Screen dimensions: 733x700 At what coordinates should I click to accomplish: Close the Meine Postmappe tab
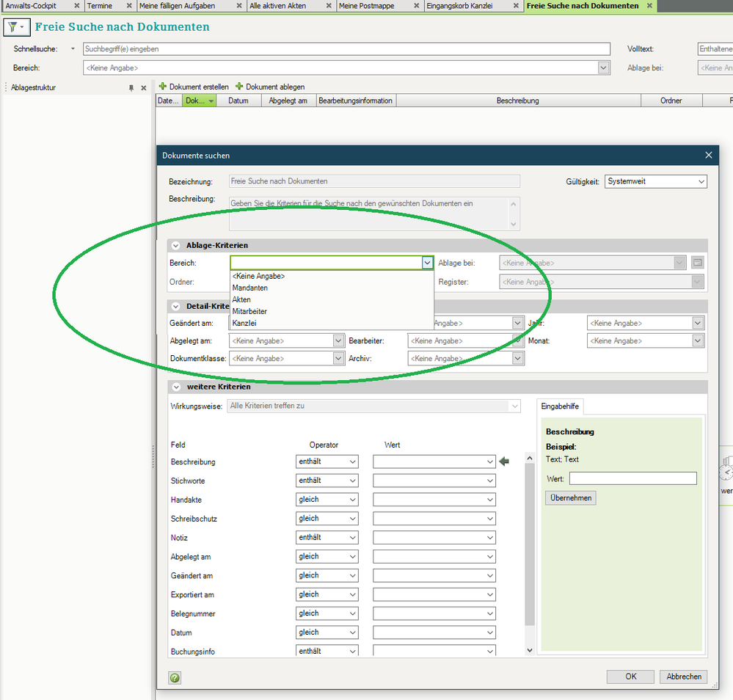click(417, 6)
